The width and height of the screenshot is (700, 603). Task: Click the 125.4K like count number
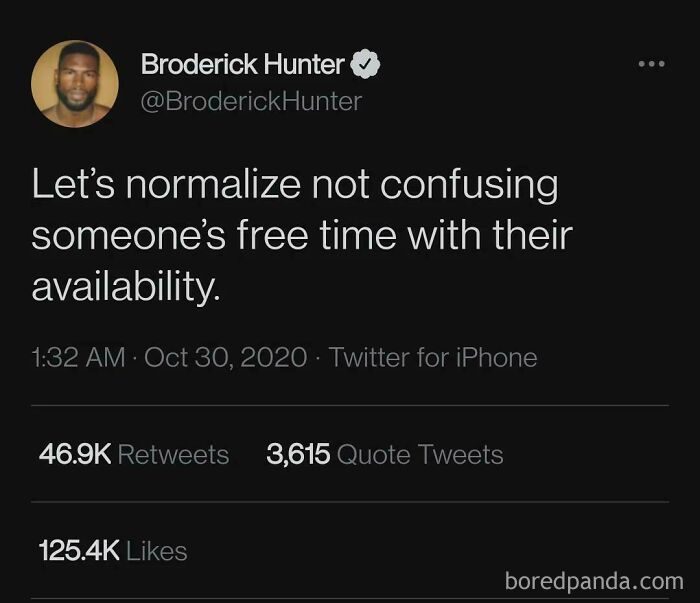78,550
